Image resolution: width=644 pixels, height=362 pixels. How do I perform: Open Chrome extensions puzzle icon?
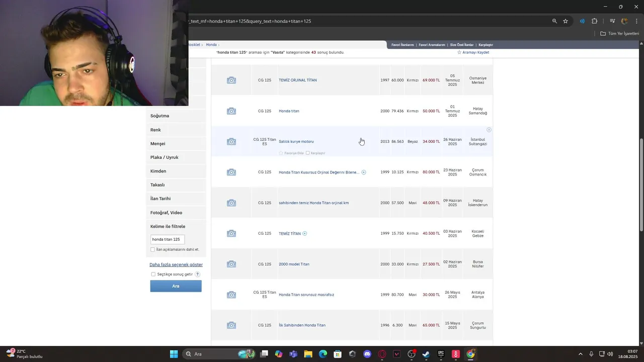click(594, 21)
